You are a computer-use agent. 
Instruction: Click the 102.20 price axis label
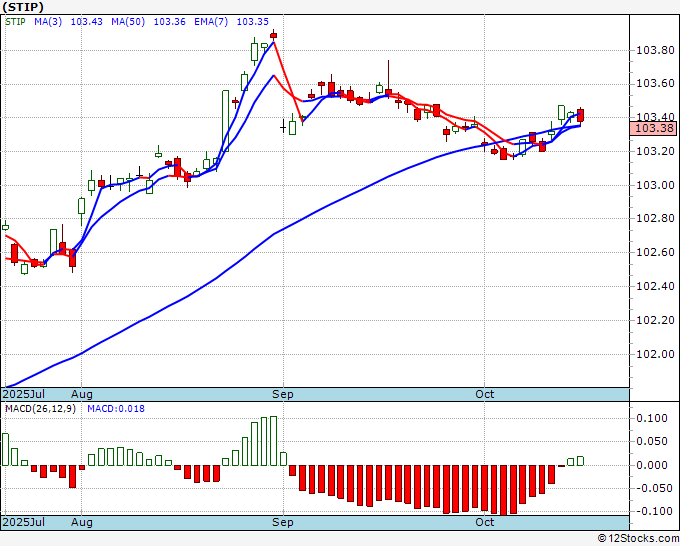tap(655, 320)
